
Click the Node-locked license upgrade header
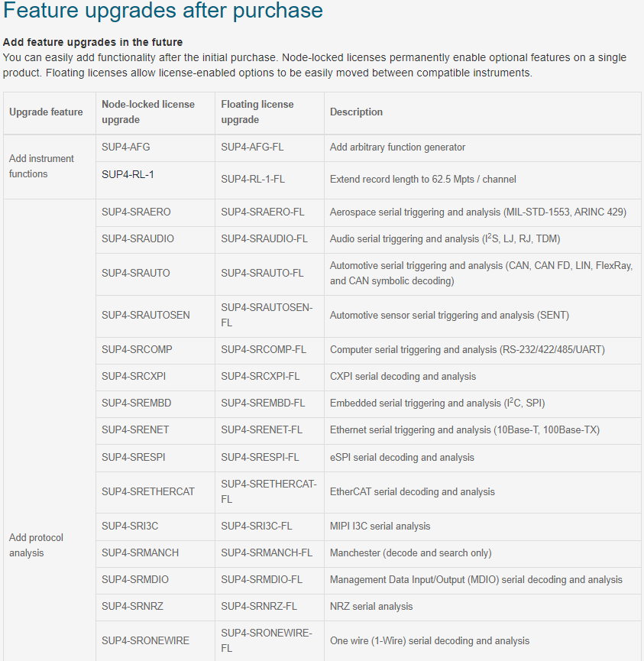point(148,112)
